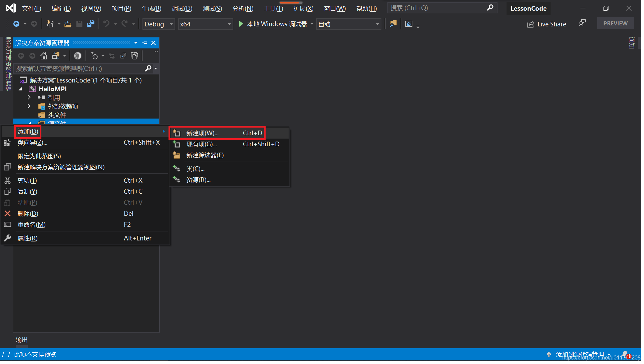The width and height of the screenshot is (644, 364).
Task: Choose 类向导(Z)... in the context menu
Action: [85, 143]
